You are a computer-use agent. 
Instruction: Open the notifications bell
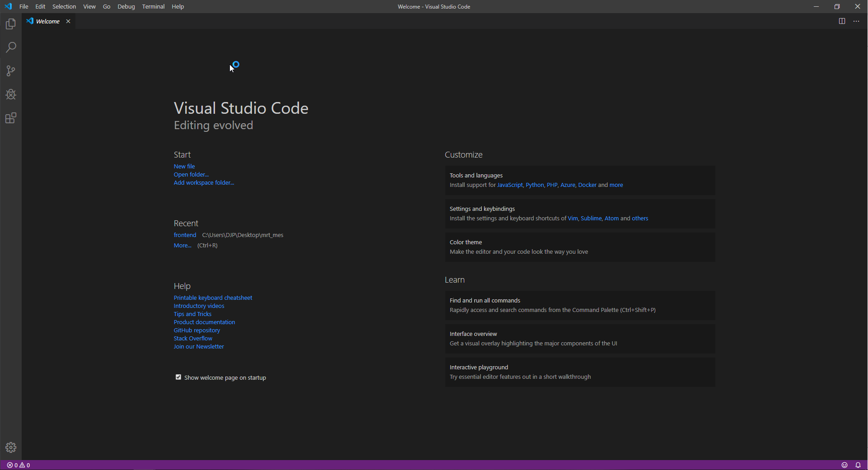pos(858,465)
